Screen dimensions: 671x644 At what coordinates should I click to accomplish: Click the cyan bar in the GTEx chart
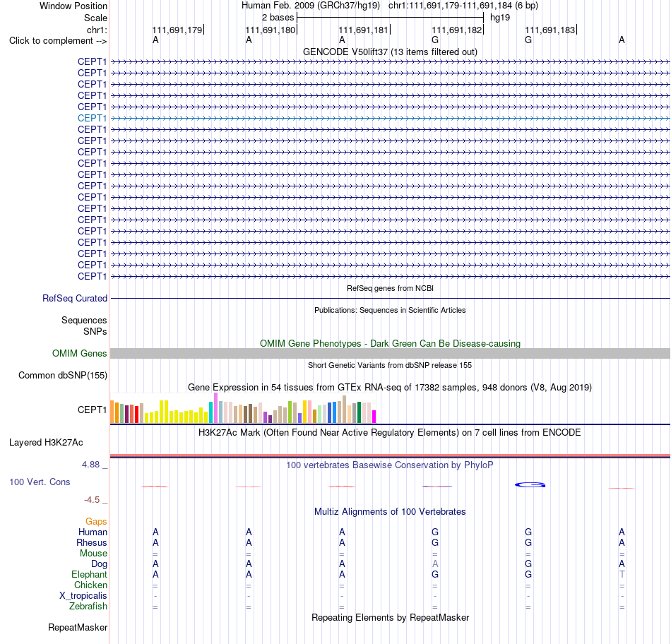[210, 412]
